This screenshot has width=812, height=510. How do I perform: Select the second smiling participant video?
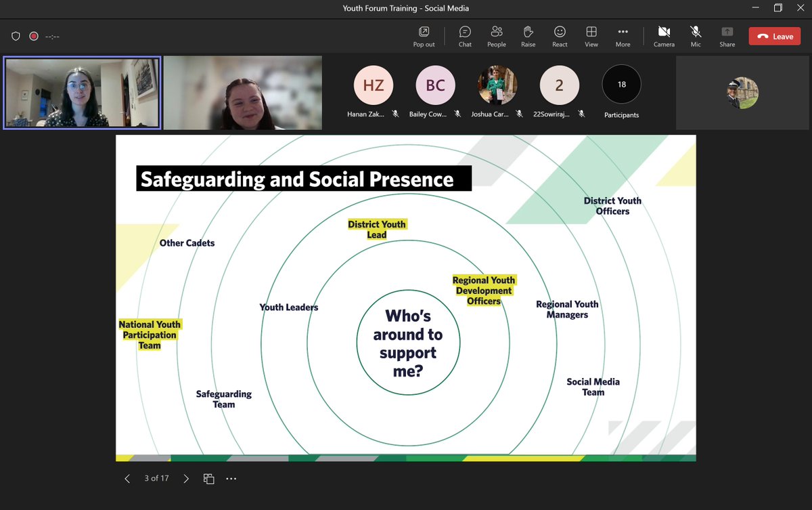(x=243, y=93)
